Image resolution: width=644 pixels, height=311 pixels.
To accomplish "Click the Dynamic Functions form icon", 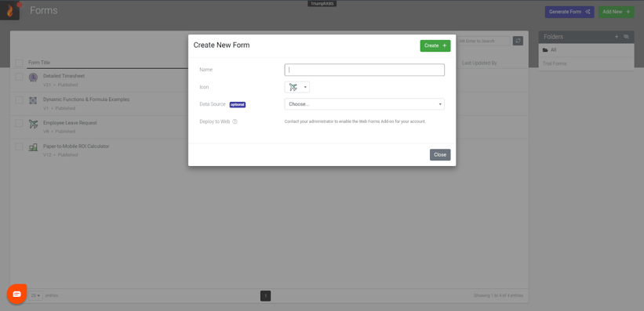I will click(x=33, y=100).
